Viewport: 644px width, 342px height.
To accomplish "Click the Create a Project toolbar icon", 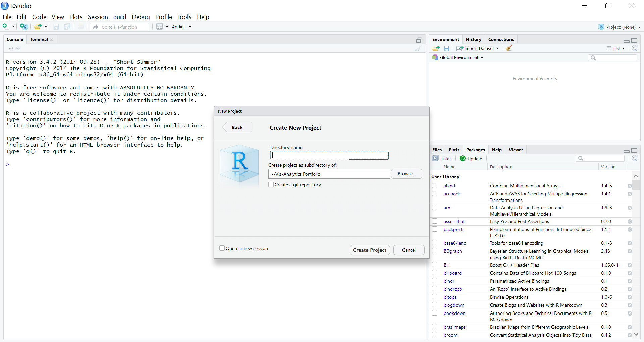I will pyautogui.click(x=23, y=26).
